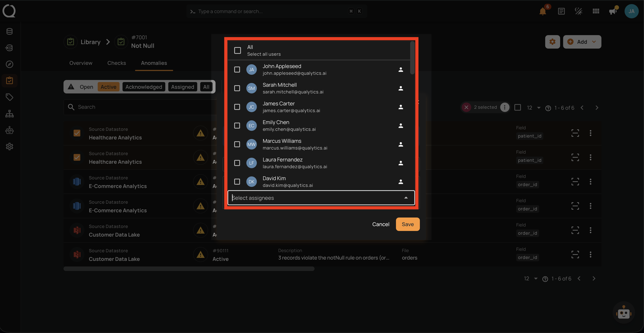Click scan icon for first patient_id row
This screenshot has width=644, height=333.
click(575, 133)
